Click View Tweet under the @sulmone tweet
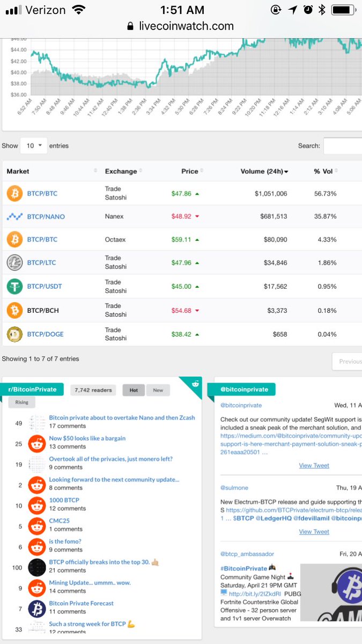 (314, 531)
